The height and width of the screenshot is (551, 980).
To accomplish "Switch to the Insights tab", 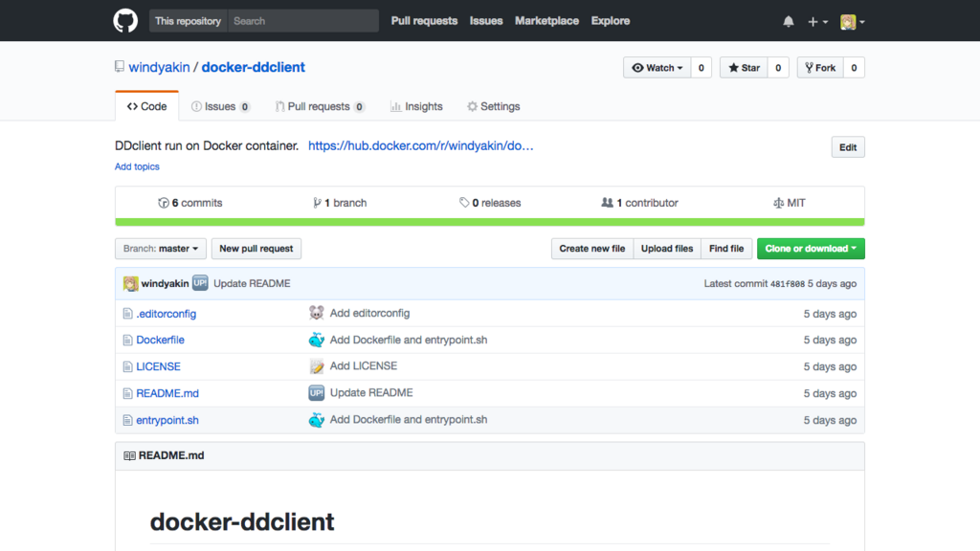I will pyautogui.click(x=416, y=106).
